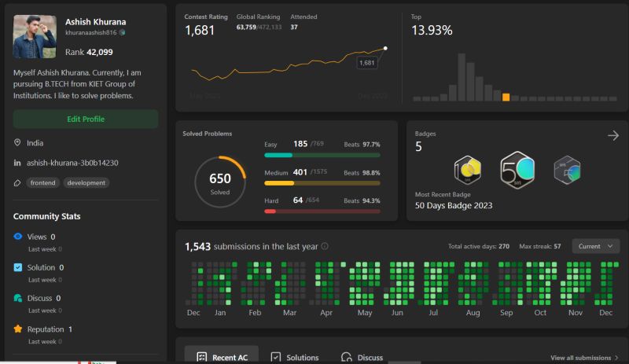The image size is (629, 364).
Task: Click the Solutions tab checkmark icon
Action: pyautogui.click(x=276, y=357)
